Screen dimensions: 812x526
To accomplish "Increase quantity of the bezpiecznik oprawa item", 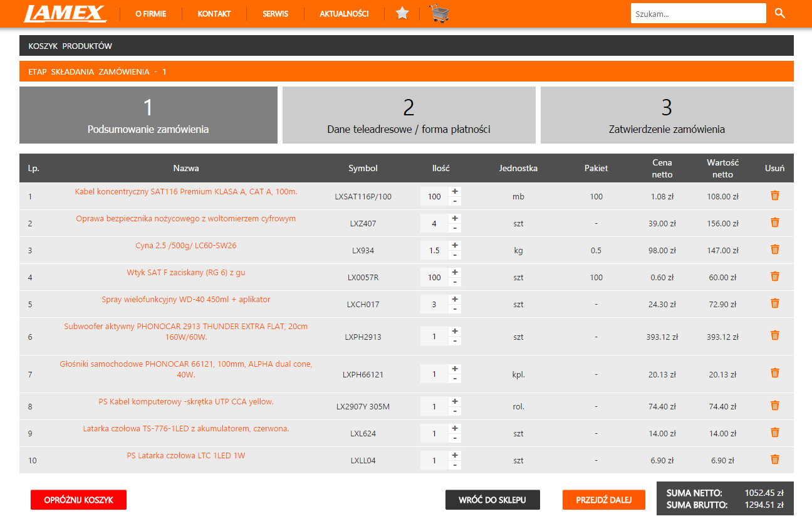I will coord(455,218).
